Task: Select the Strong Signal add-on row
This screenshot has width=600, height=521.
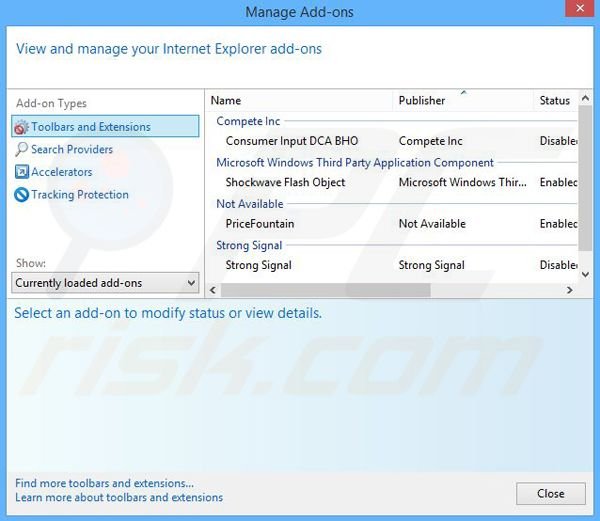Action: pyautogui.click(x=392, y=265)
